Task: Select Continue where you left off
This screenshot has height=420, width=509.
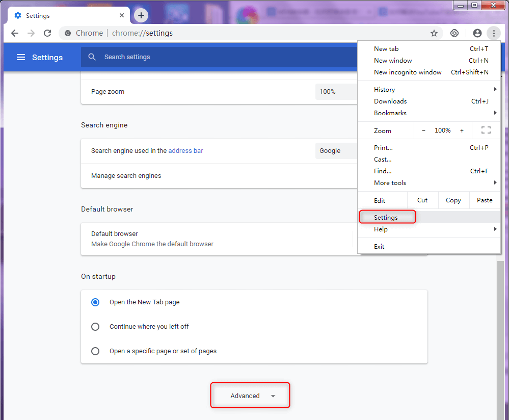Action: click(x=95, y=326)
